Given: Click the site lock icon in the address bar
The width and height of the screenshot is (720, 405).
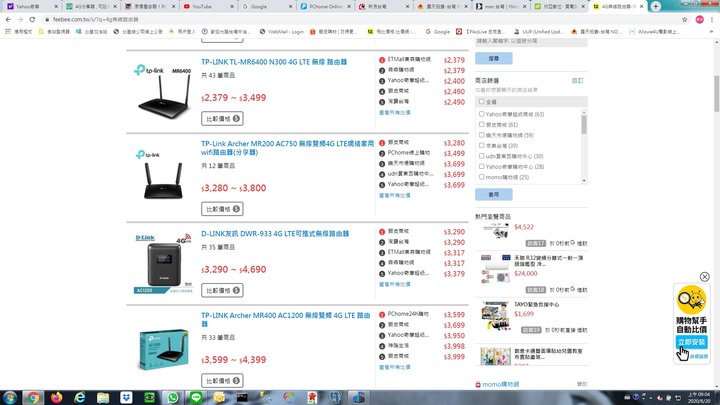Looking at the screenshot, I should tap(46, 19).
